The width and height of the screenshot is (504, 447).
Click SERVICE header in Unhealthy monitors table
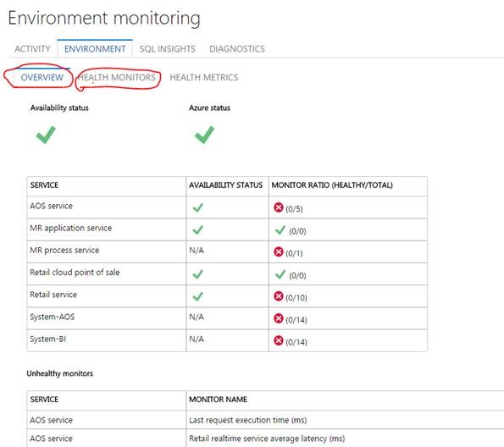pyautogui.click(x=44, y=400)
